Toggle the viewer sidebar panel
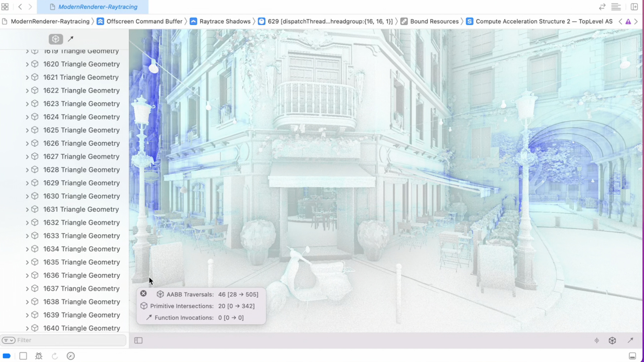 click(138, 341)
